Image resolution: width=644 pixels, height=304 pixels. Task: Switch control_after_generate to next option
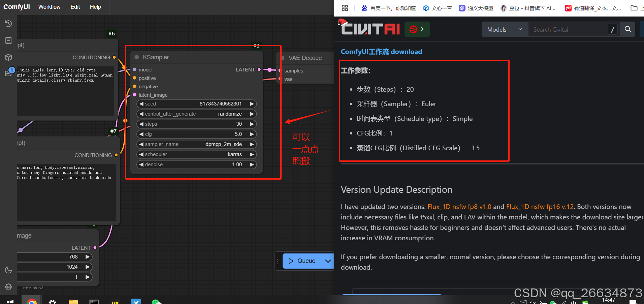point(252,114)
